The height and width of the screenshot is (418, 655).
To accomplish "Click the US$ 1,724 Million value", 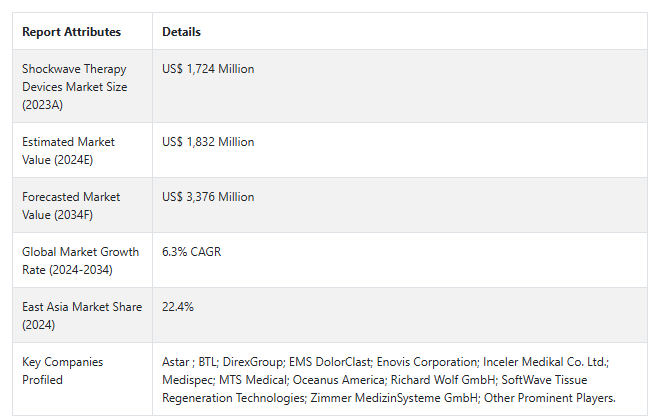I will tap(208, 69).
